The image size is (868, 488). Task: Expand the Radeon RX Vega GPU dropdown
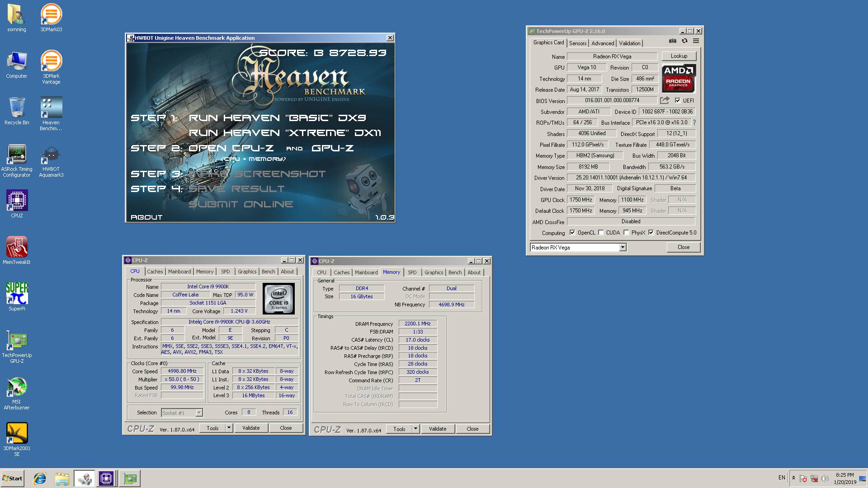point(623,247)
